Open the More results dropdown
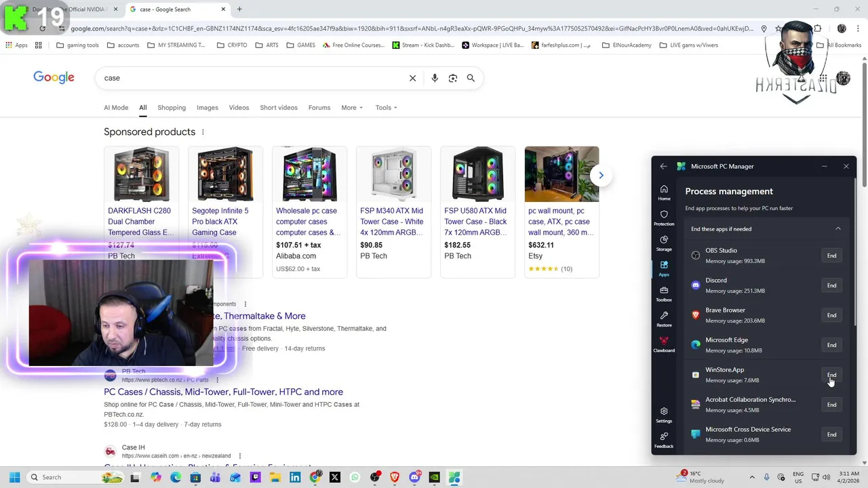 (352, 108)
